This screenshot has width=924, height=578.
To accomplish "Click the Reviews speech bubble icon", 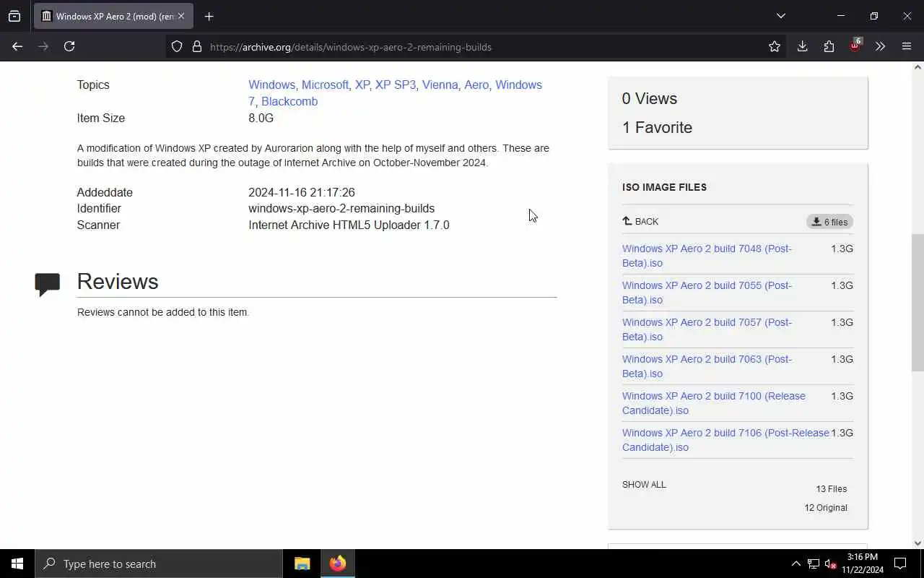I will (x=48, y=285).
